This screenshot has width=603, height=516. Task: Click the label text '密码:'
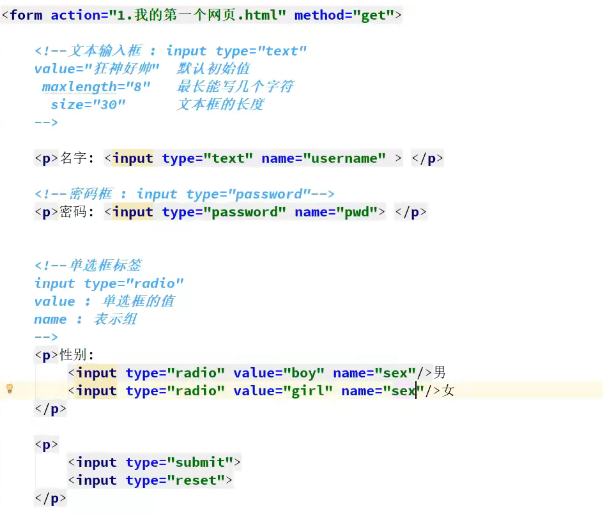[x=77, y=211]
